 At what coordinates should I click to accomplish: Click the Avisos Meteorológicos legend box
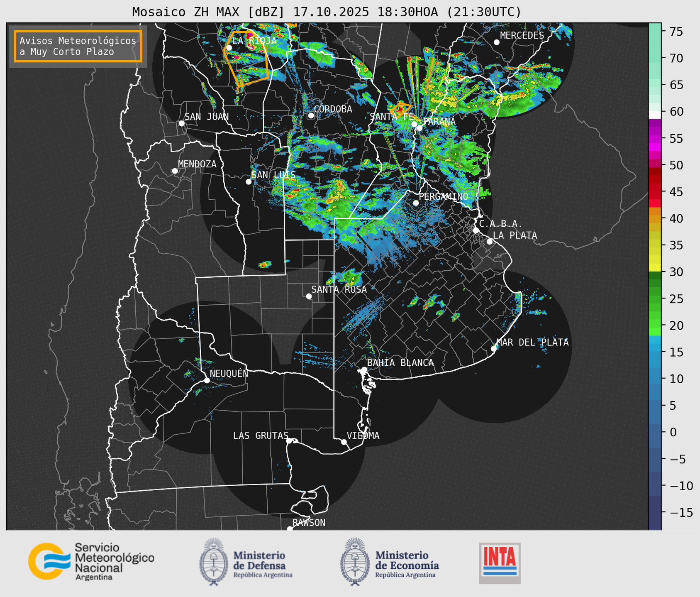[78, 46]
